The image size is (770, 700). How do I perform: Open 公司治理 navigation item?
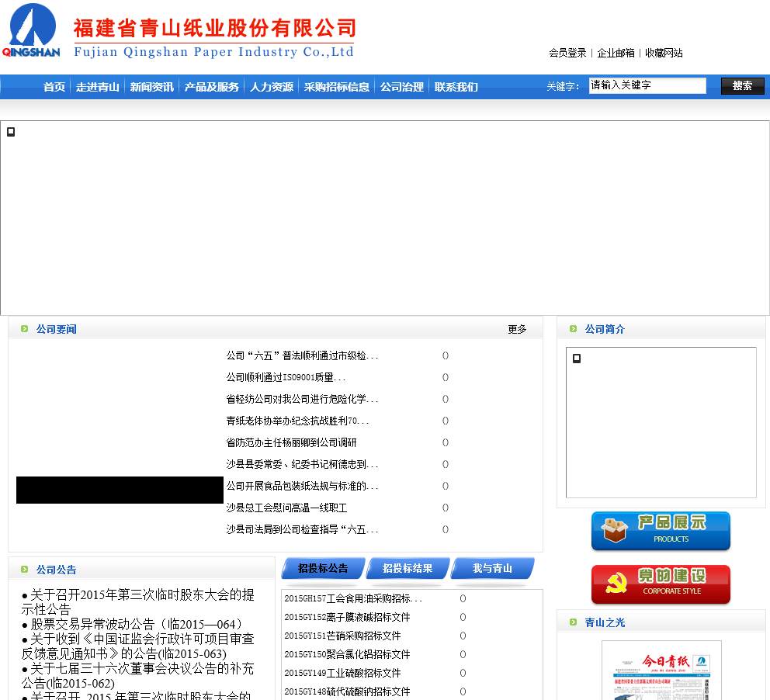click(x=402, y=87)
